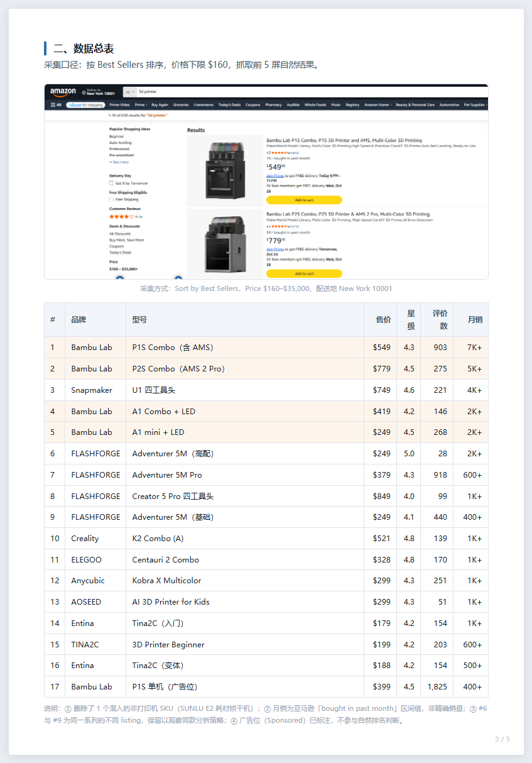The height and width of the screenshot is (763, 532).
Task: Click the 月销 column header
Action: (x=471, y=320)
